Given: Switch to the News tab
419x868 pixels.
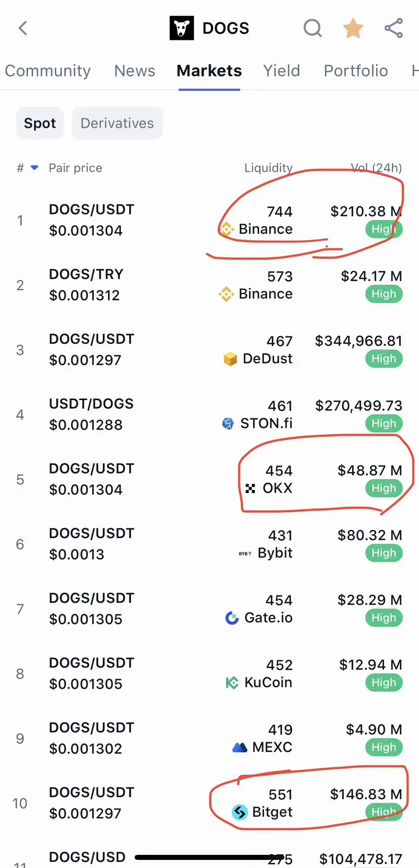Looking at the screenshot, I should 135,71.
